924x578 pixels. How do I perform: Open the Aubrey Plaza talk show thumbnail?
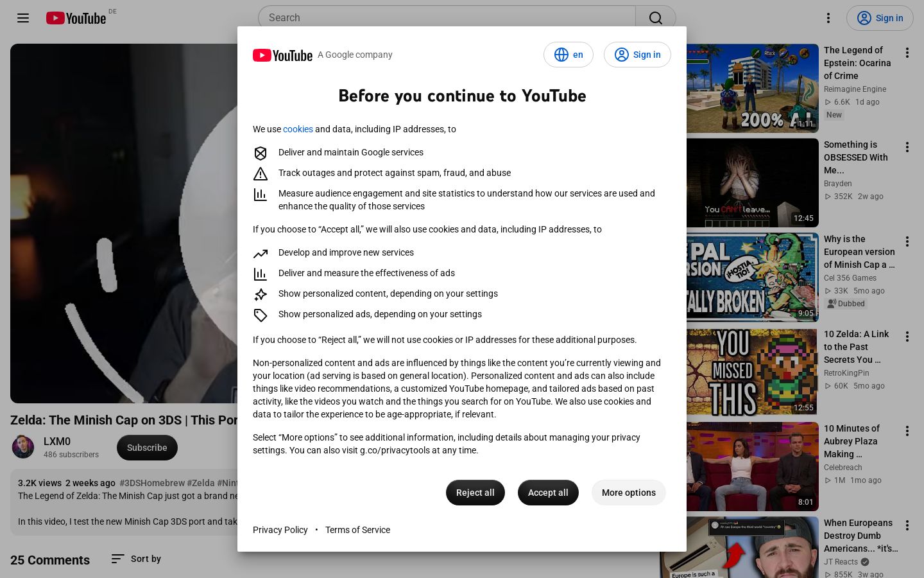coord(753,467)
